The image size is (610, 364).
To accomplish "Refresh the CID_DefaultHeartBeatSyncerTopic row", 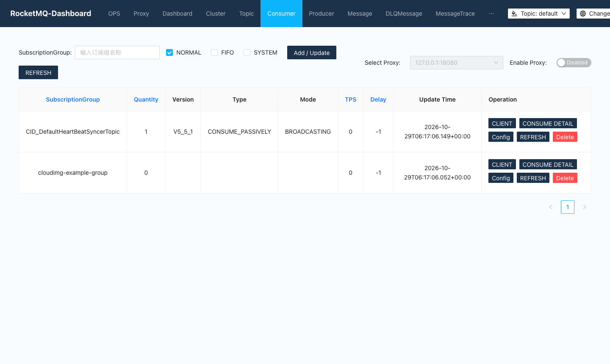I will 533,137.
